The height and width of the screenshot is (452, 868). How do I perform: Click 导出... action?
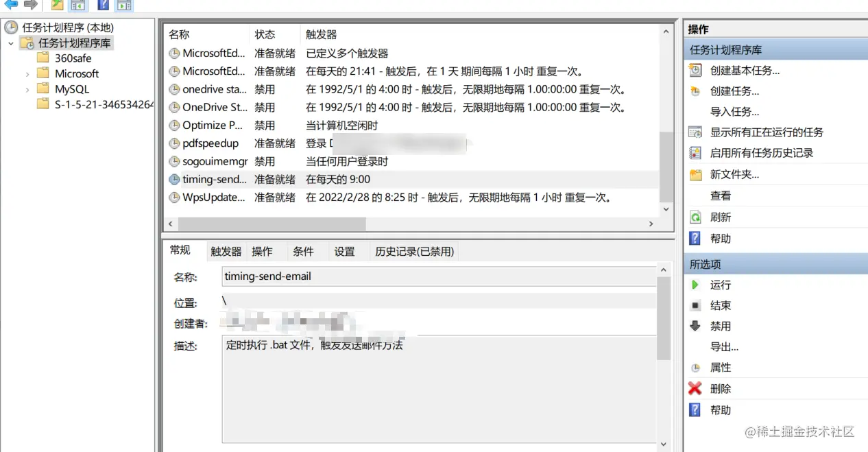tap(724, 347)
